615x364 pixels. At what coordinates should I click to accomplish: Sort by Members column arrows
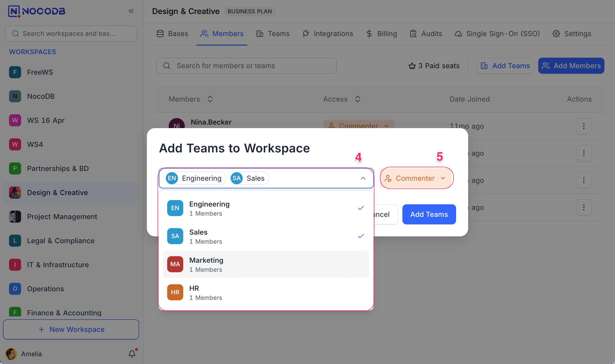[x=210, y=99]
